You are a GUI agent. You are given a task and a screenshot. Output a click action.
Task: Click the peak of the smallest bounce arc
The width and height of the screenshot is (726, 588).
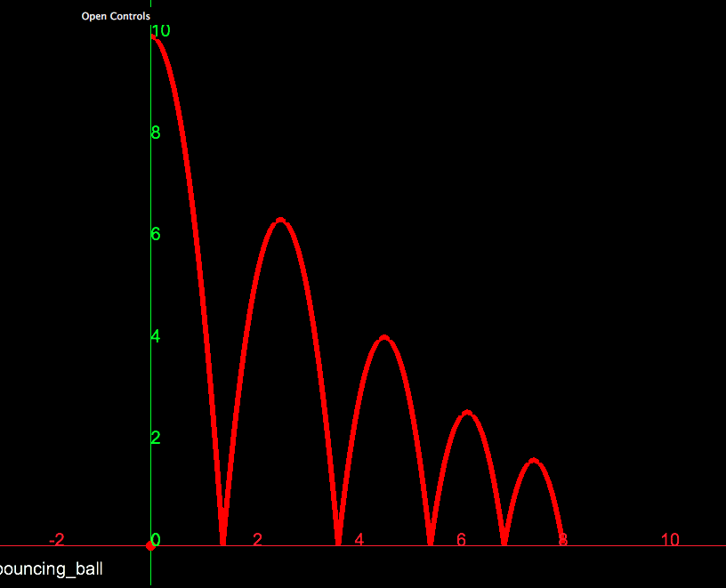[x=534, y=460]
